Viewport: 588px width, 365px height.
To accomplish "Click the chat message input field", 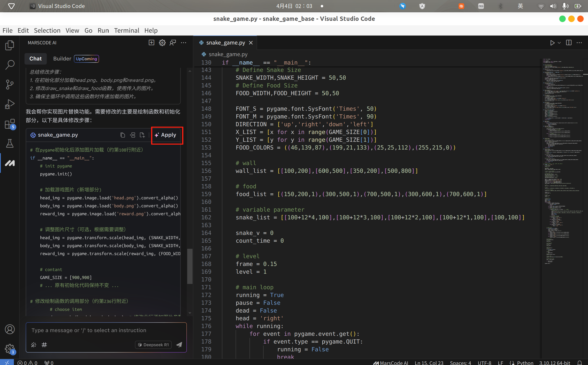I will 106,330.
